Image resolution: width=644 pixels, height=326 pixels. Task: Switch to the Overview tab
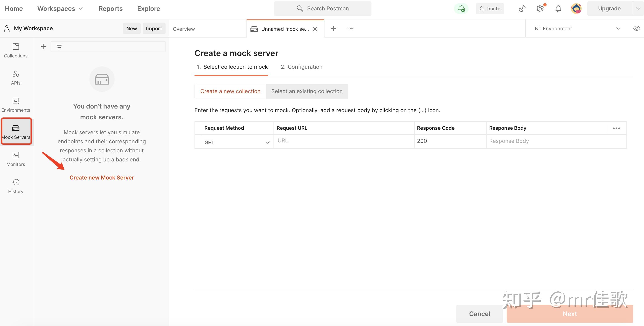pyautogui.click(x=184, y=29)
